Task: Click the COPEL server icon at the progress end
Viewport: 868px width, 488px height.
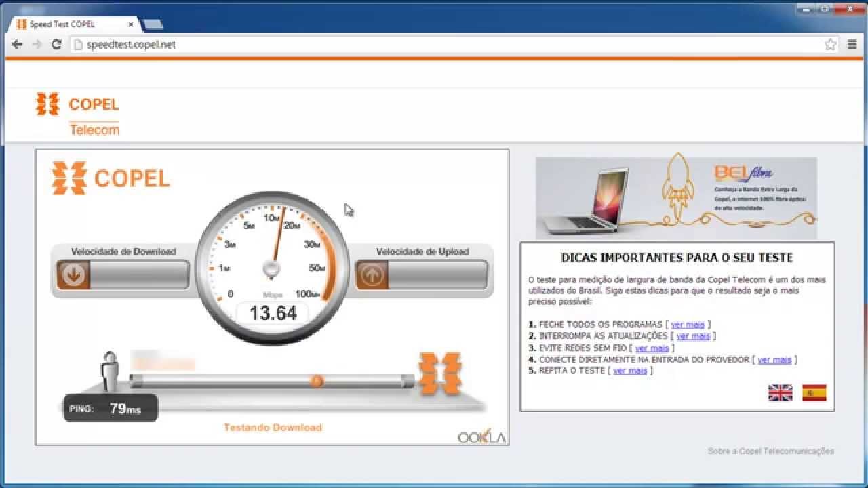Action: coord(440,373)
